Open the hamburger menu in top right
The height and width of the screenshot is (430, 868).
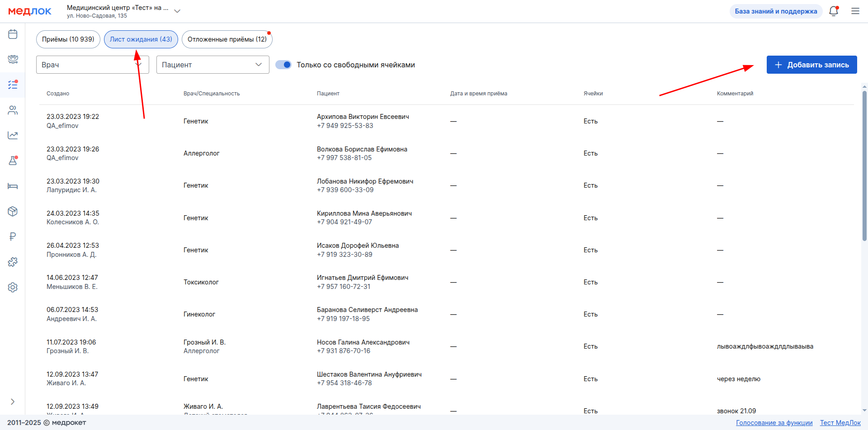[x=855, y=11]
